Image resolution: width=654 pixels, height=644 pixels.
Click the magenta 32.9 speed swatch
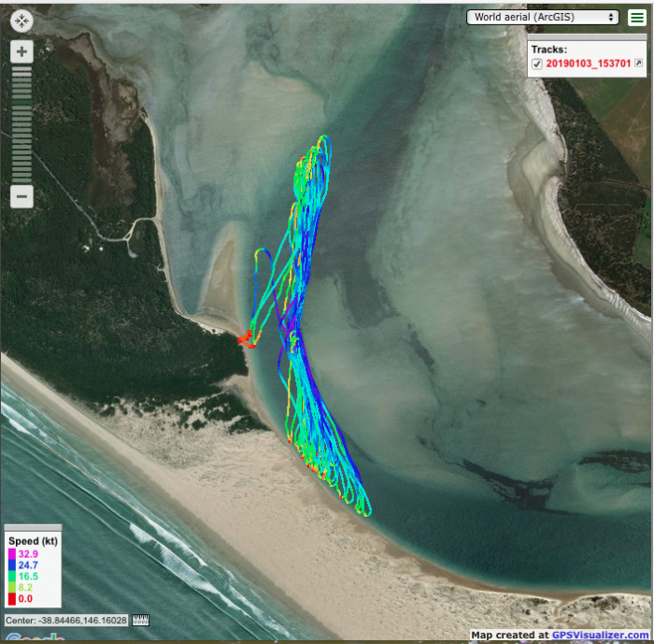(x=11, y=554)
